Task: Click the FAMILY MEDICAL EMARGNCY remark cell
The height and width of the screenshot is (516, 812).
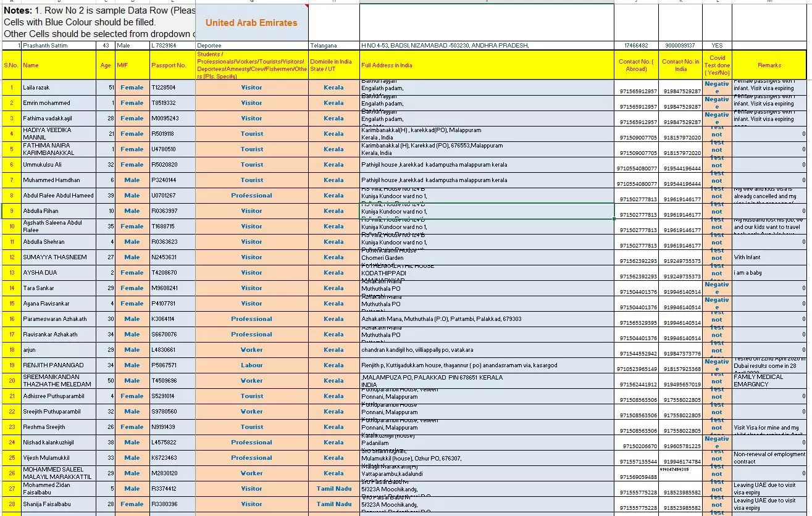Action: [769, 380]
